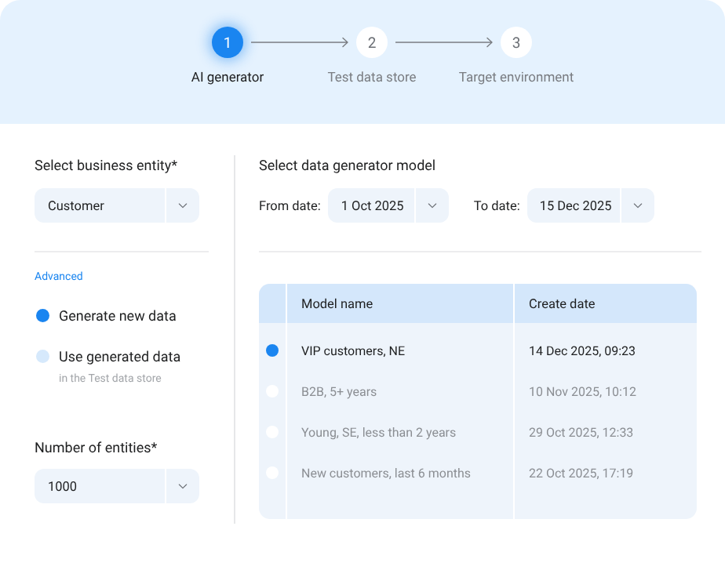725x588 pixels.
Task: Click the AI generator step label
Action: 228,77
